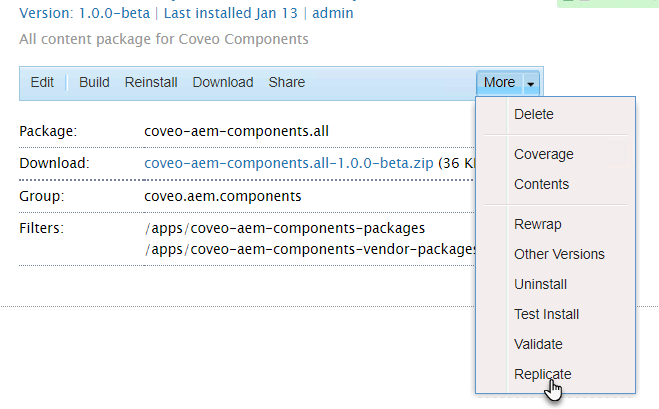
Task: Click the Download: field label
Action: coord(54,163)
